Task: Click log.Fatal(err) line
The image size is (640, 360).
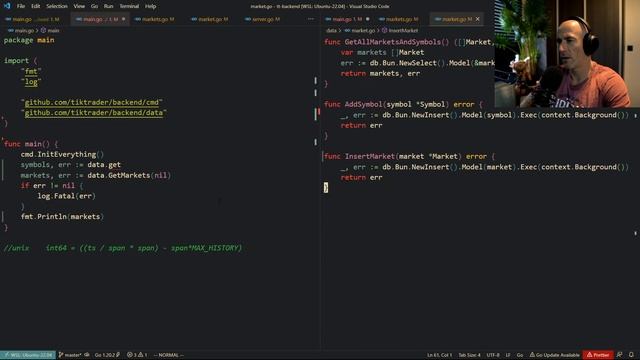Action: tap(67, 196)
